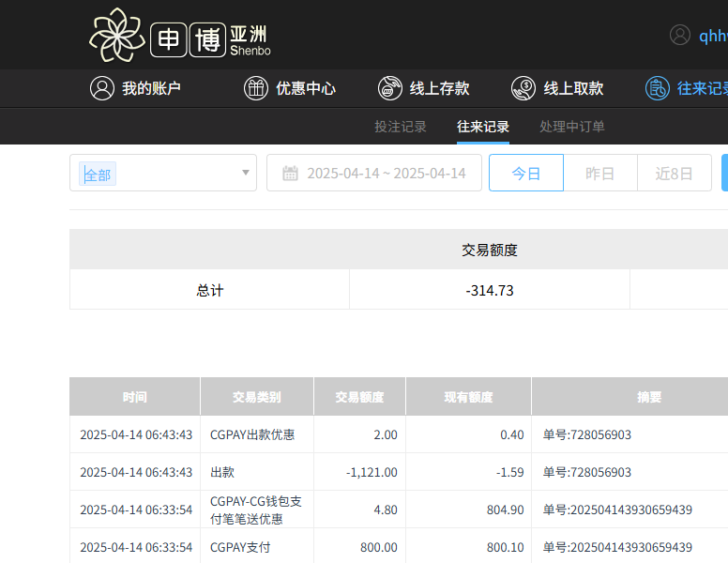
Task: Click the Shenbo flower logo
Action: 117,35
